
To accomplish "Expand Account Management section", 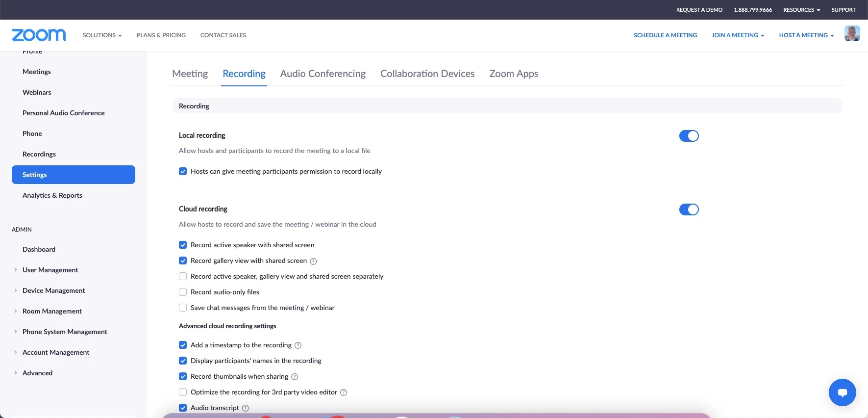I will [x=56, y=352].
